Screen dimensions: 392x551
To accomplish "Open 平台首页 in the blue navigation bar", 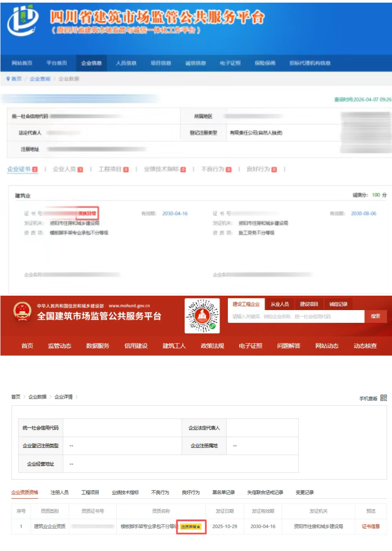I will coord(57,63).
